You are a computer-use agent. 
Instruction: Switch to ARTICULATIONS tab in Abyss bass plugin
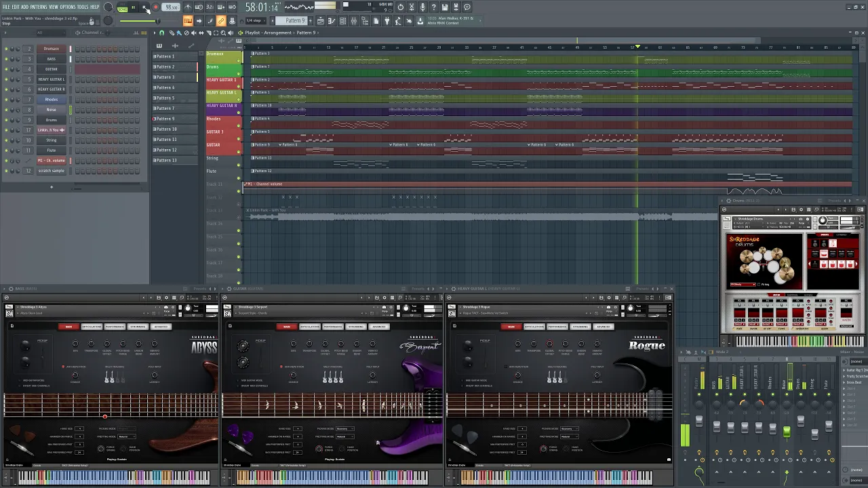click(92, 327)
